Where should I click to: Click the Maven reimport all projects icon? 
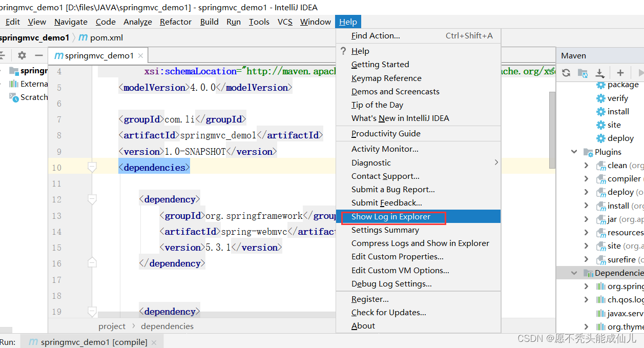coord(566,73)
